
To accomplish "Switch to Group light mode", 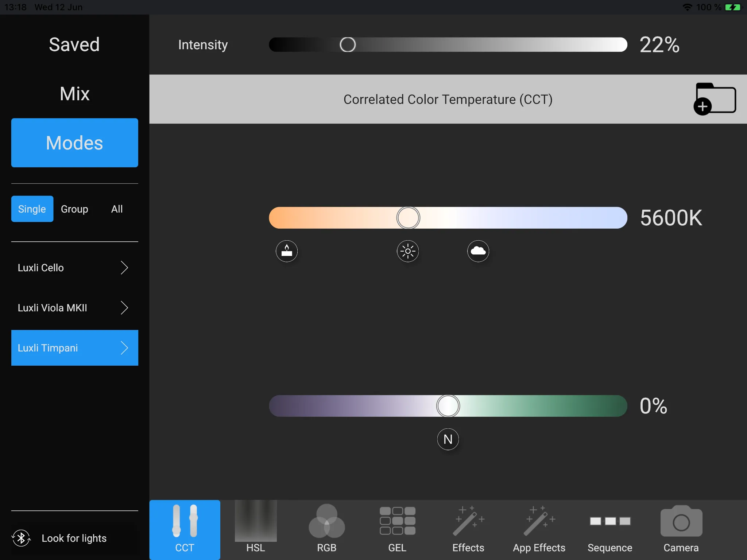I will [74, 209].
